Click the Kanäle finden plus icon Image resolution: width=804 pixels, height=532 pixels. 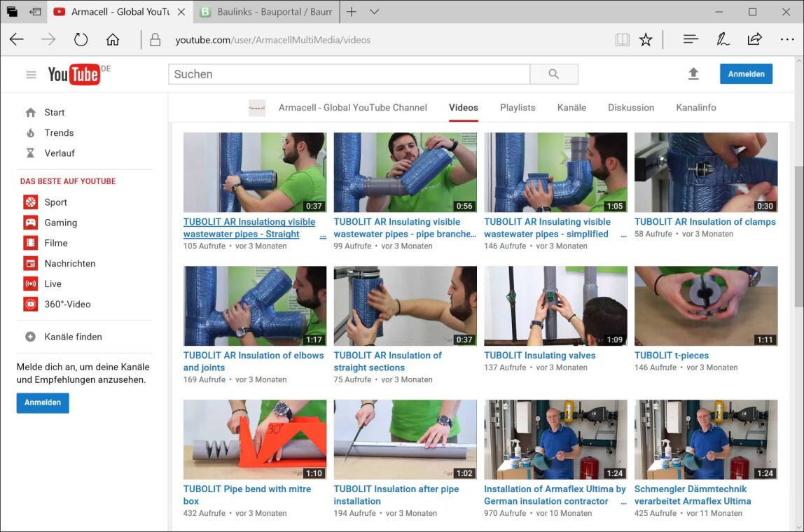[x=31, y=337]
